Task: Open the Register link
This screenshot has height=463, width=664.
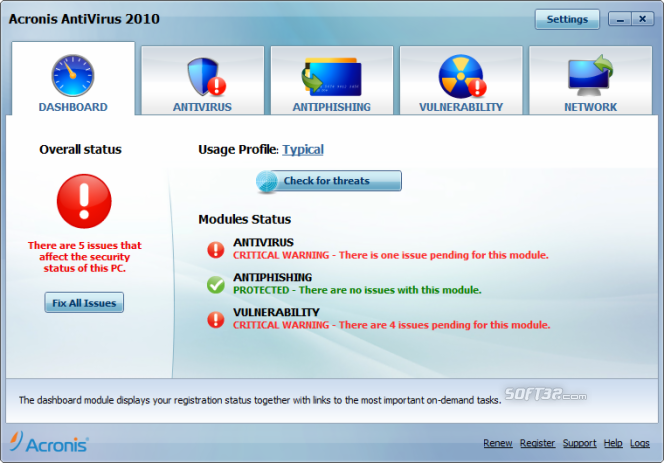Action: click(537, 443)
